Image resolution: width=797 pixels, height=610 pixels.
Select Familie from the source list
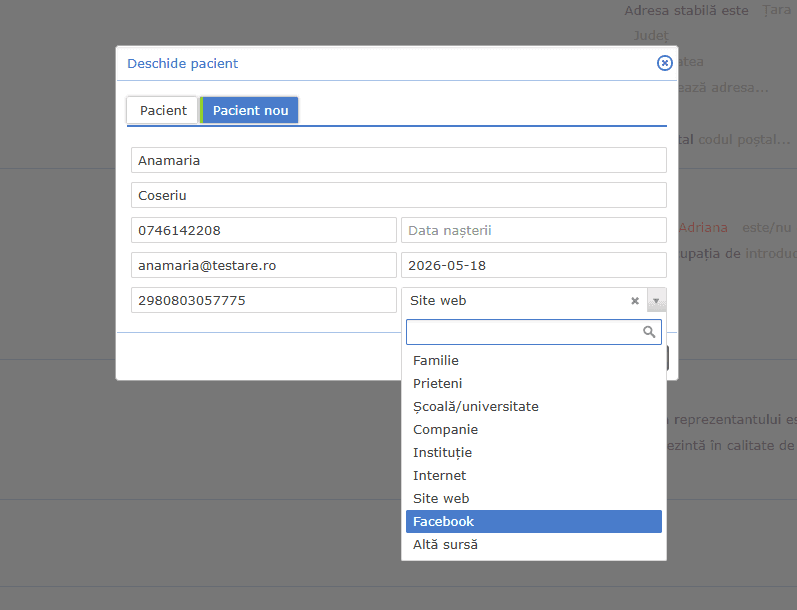pos(534,360)
